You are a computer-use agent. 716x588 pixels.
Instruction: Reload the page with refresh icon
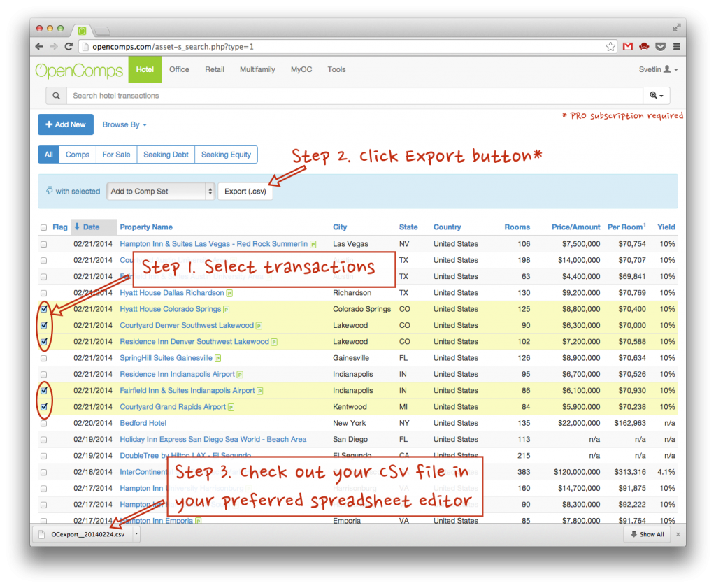pos(69,47)
